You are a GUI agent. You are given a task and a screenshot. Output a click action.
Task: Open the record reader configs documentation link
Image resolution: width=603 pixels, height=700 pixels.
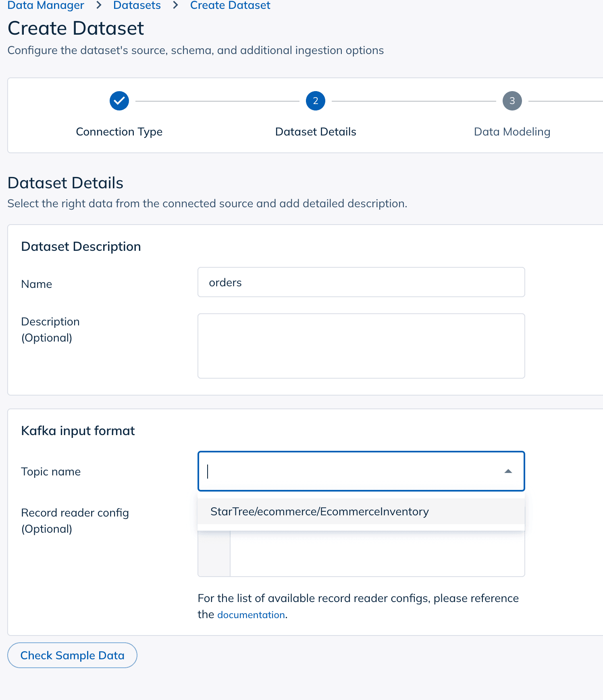(251, 614)
